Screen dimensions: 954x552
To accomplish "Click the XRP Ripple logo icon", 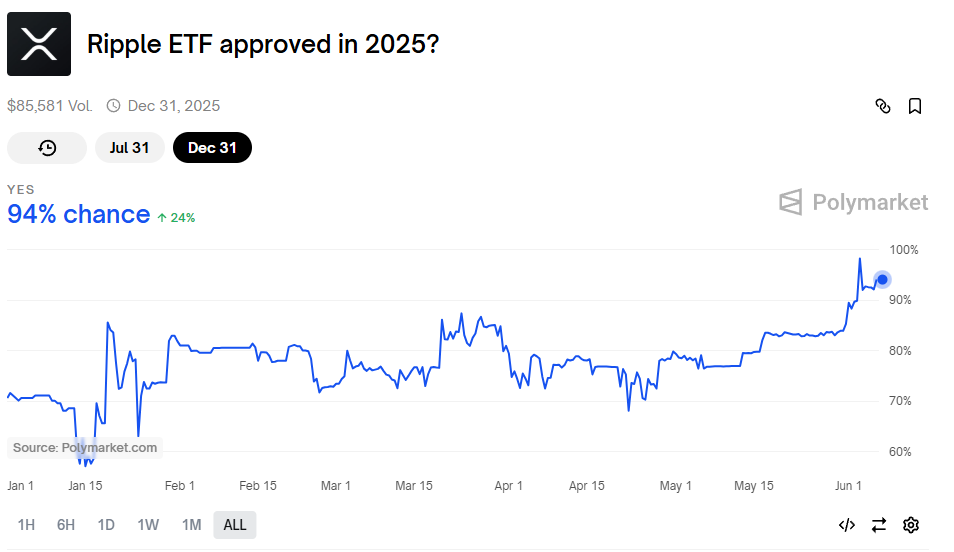I will (39, 44).
